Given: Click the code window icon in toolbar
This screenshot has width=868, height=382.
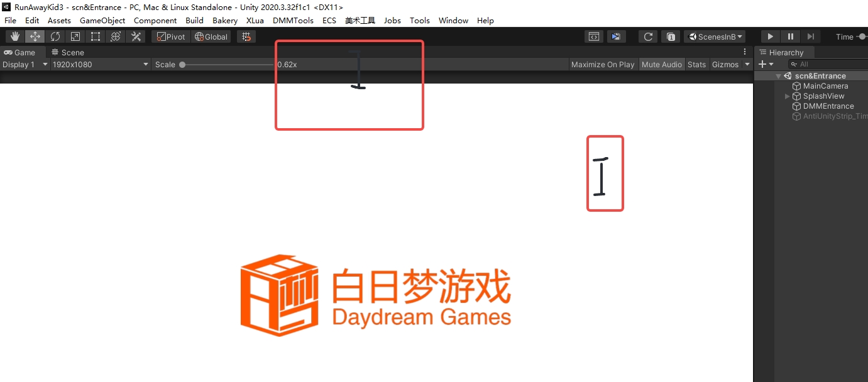Looking at the screenshot, I should coord(593,36).
